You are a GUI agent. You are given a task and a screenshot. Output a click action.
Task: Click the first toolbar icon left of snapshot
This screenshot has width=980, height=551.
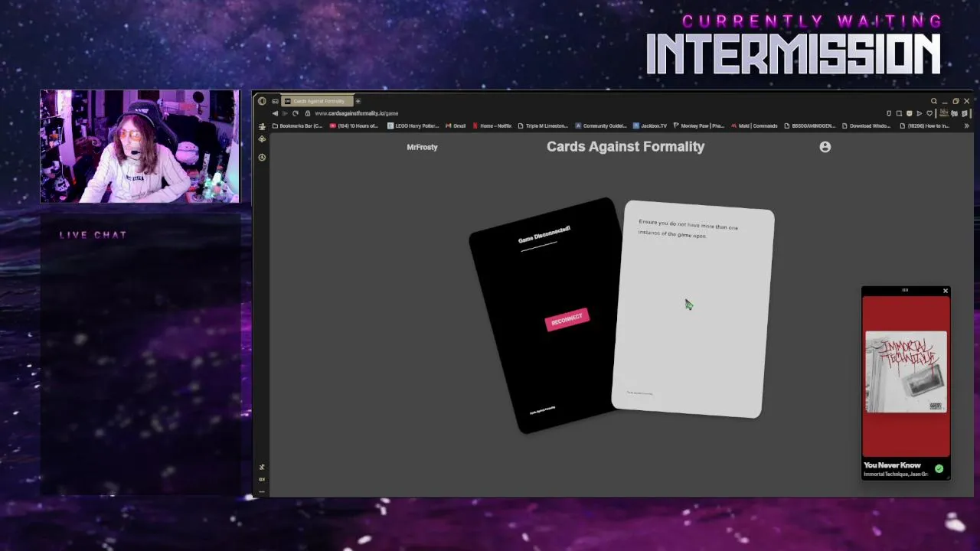tap(889, 113)
